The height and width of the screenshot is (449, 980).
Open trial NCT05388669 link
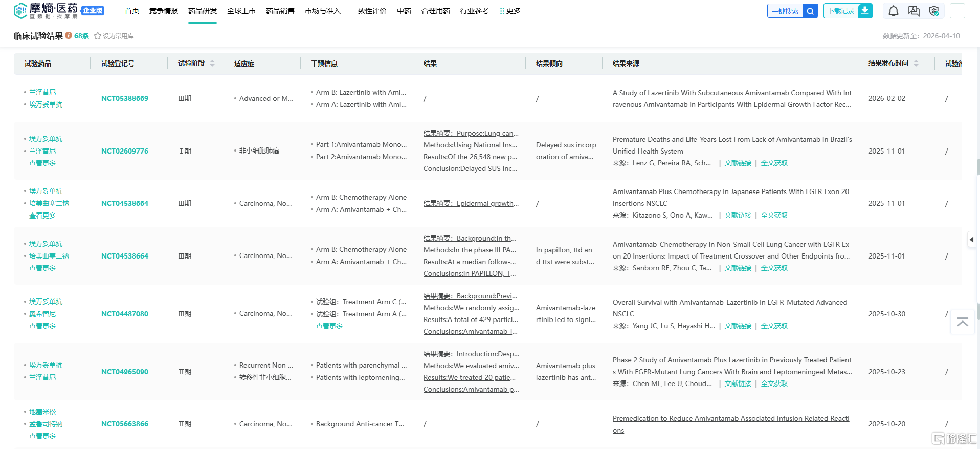click(125, 98)
